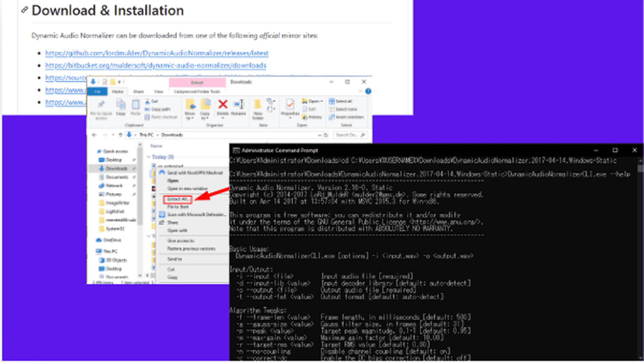Go back using Explorer back arrow
Image resolution: width=644 pixels, height=362 pixels.
(x=95, y=135)
